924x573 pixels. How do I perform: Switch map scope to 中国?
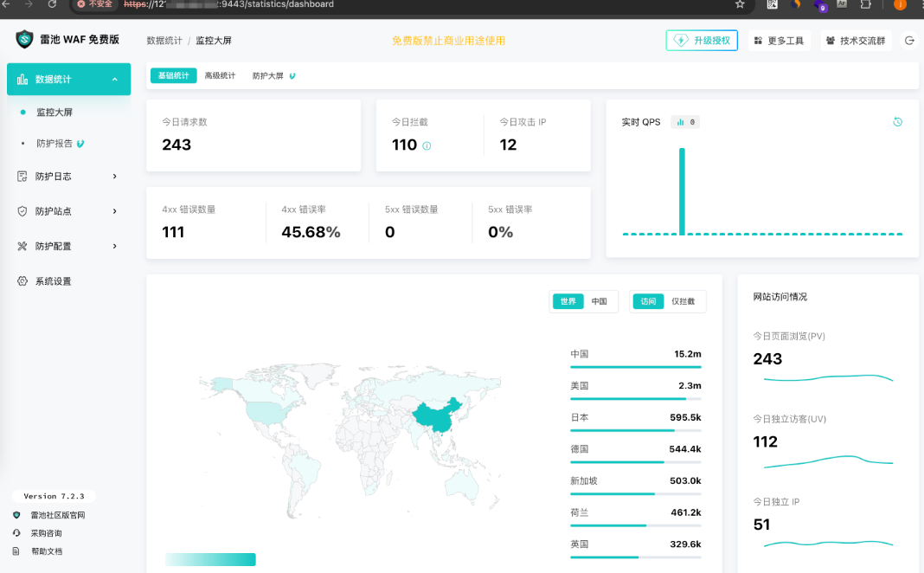600,301
